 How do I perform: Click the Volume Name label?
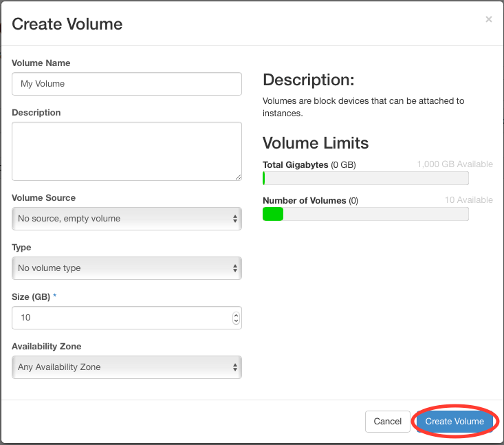point(41,63)
